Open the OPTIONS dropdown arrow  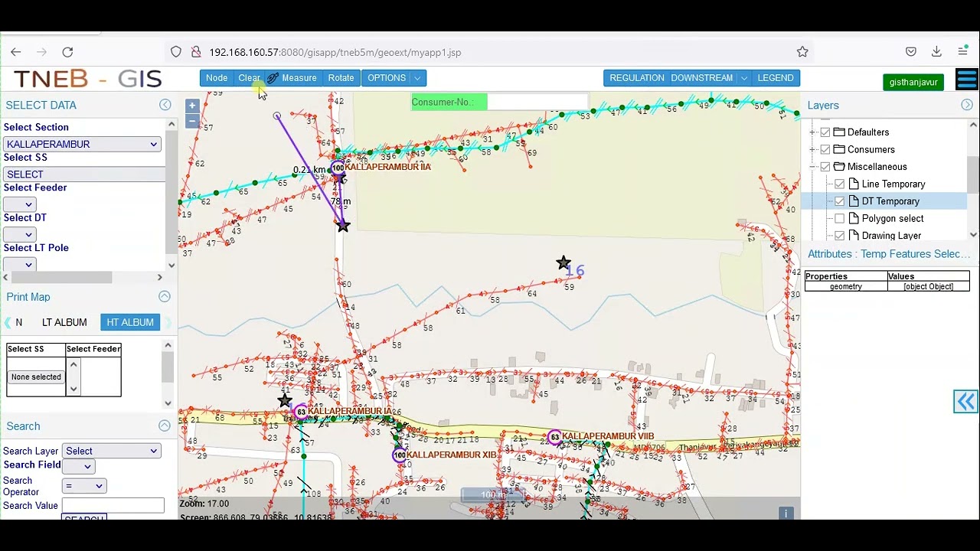click(417, 78)
